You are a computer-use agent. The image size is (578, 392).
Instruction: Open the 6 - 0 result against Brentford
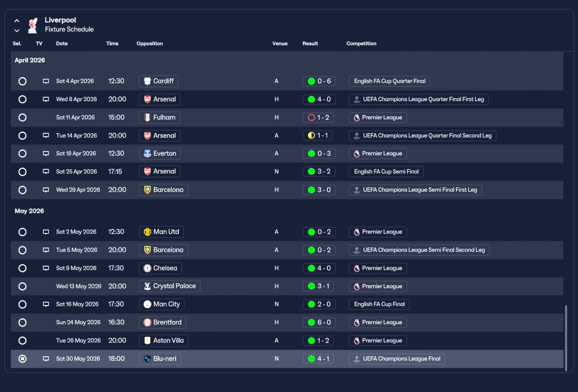(319, 322)
